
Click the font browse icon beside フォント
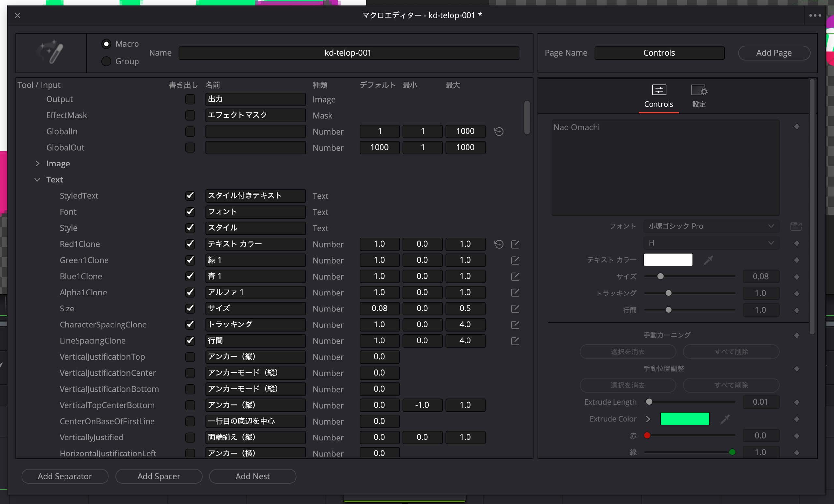(x=796, y=226)
